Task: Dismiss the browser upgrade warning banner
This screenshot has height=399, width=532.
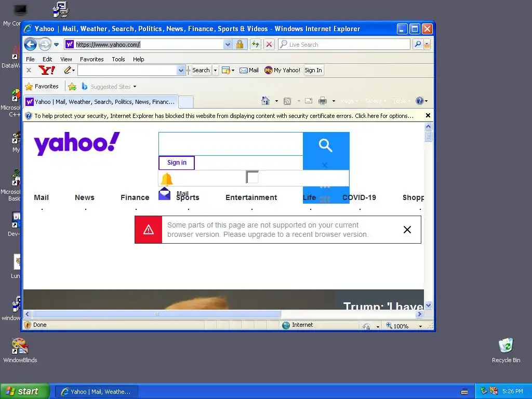Action: pyautogui.click(x=407, y=230)
